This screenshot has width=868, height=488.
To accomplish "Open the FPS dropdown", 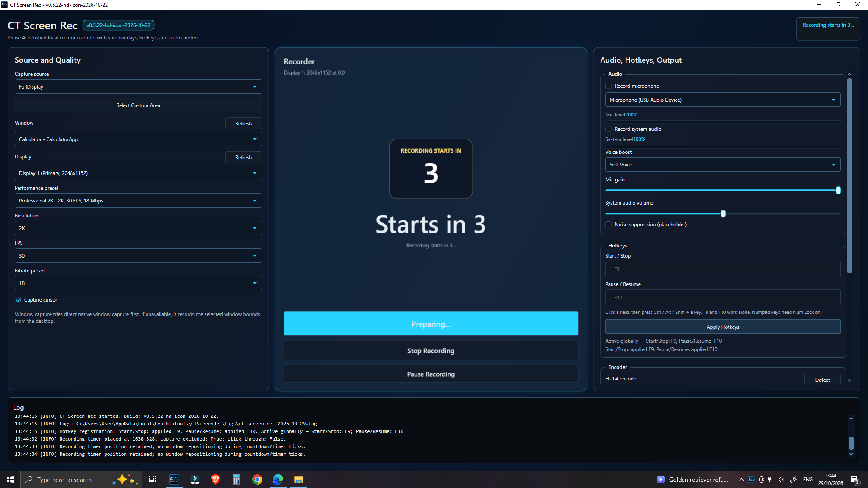I will pos(138,255).
